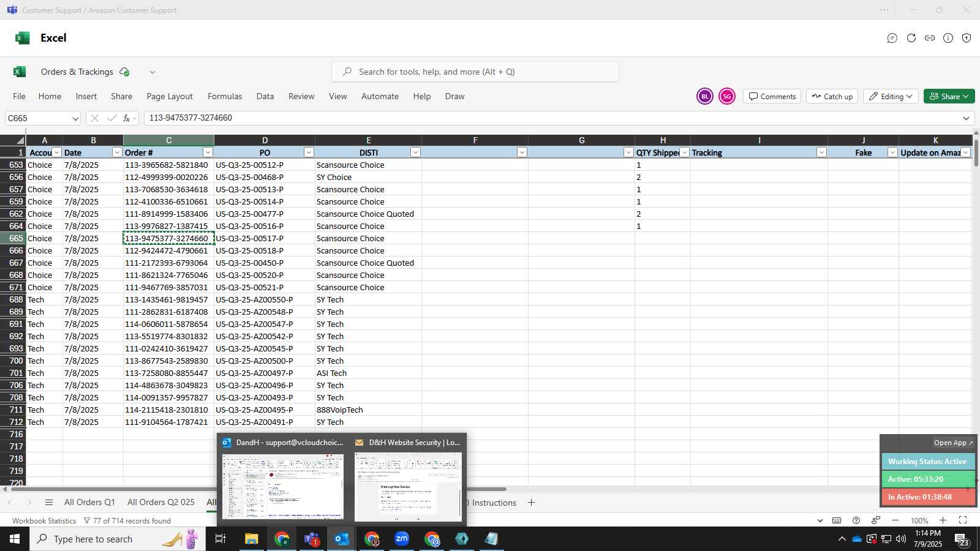Open the shield security icon in Teams header

967,38
